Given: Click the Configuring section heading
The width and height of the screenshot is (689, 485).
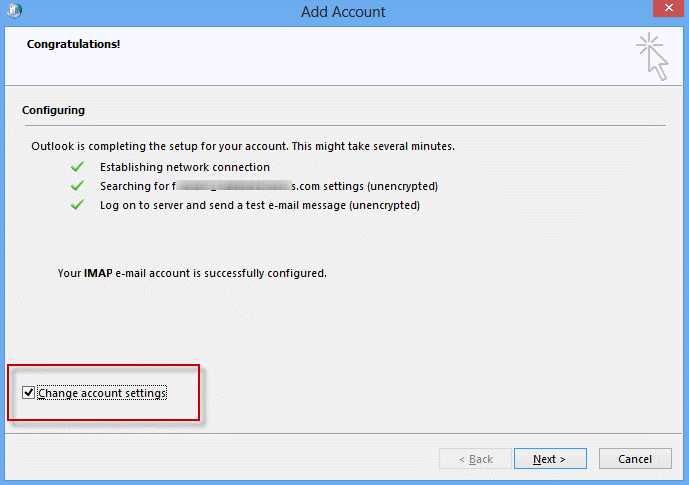Looking at the screenshot, I should point(54,110).
